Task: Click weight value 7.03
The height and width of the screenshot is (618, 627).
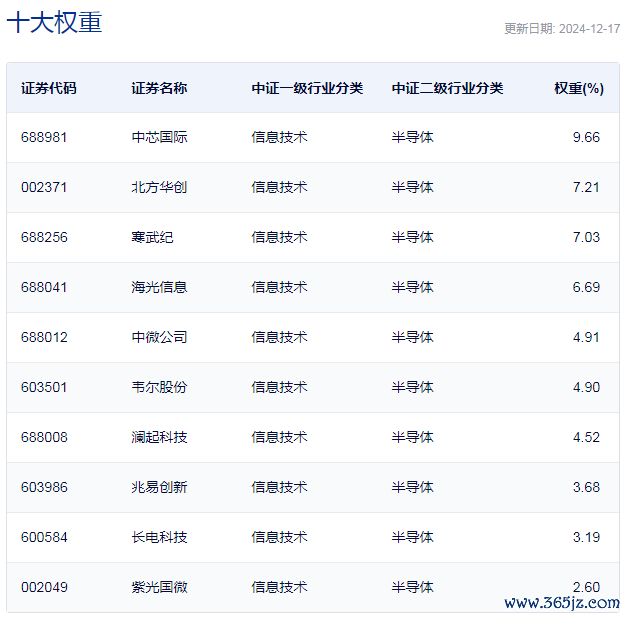Action: (x=586, y=237)
